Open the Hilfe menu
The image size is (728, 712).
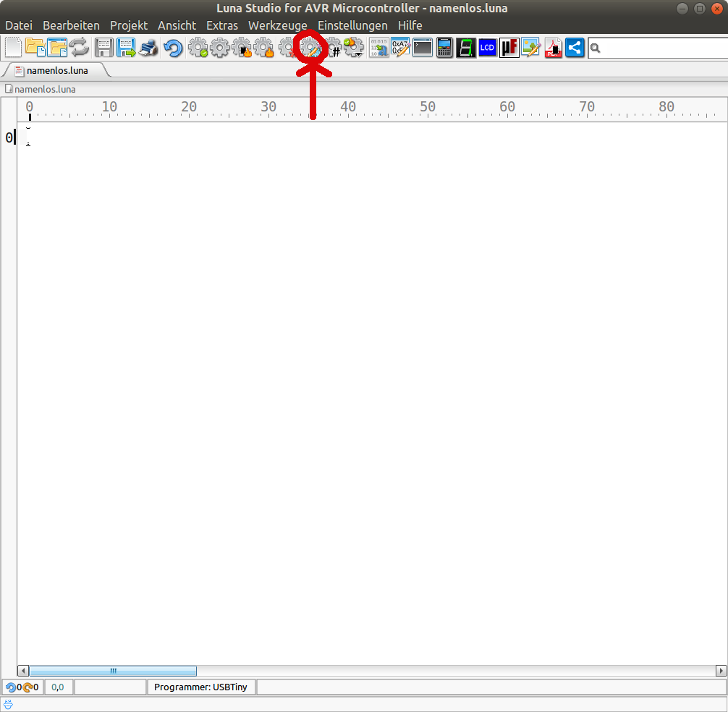[410, 25]
